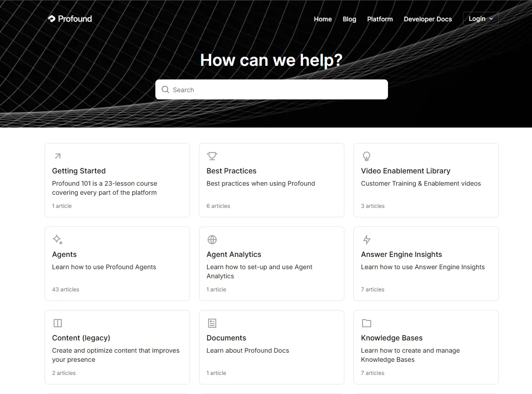Click the folder icon on Knowledge Bases card

click(367, 323)
